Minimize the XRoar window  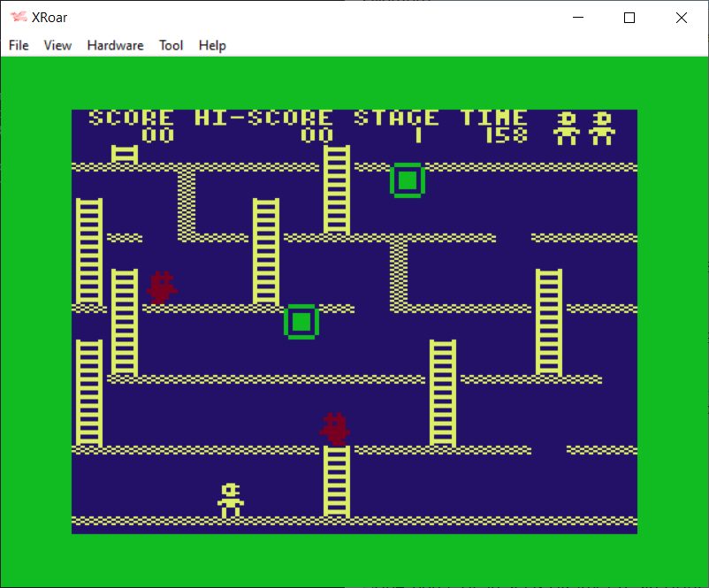(x=578, y=18)
